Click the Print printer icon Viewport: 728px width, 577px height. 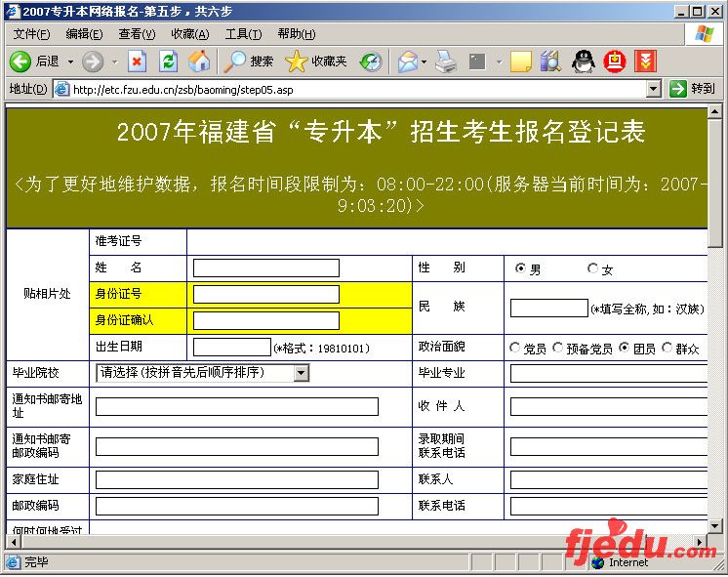tap(446, 62)
